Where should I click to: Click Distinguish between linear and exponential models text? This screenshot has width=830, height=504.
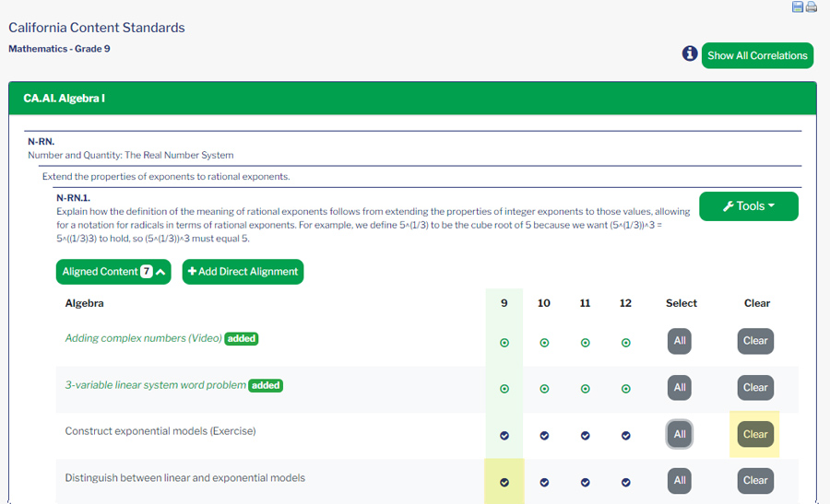pyautogui.click(x=185, y=478)
